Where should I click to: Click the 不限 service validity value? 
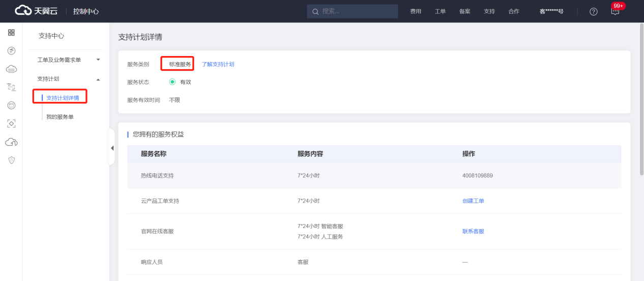point(174,100)
